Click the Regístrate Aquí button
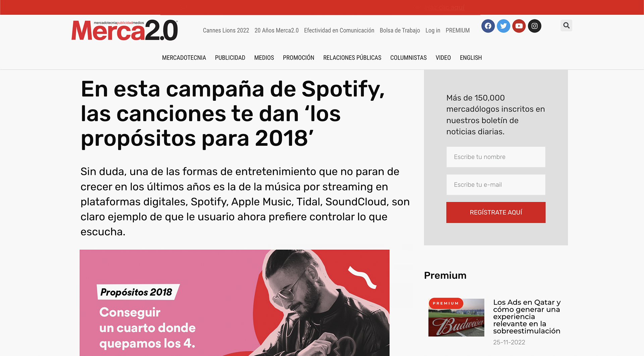Image resolution: width=644 pixels, height=356 pixels. click(496, 212)
